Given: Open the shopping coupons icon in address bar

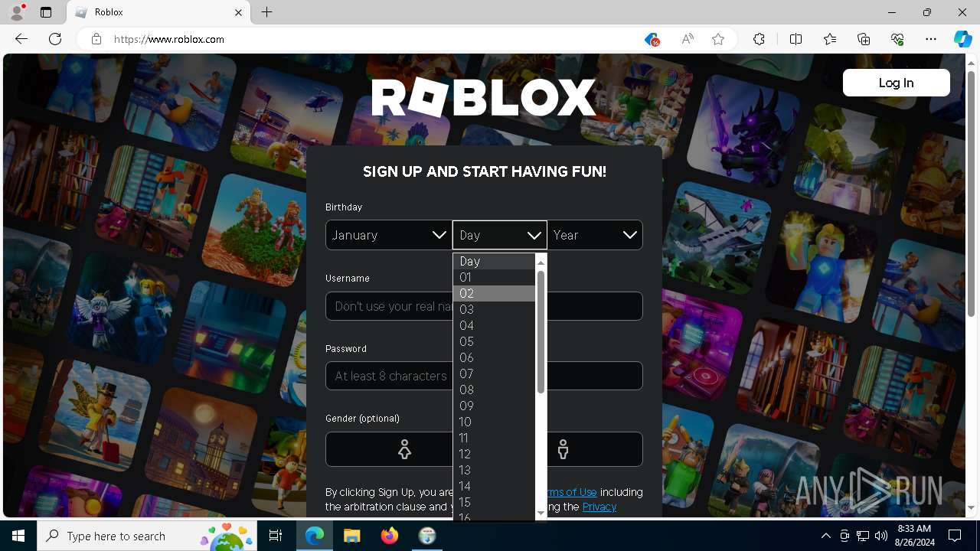Looking at the screenshot, I should (652, 39).
